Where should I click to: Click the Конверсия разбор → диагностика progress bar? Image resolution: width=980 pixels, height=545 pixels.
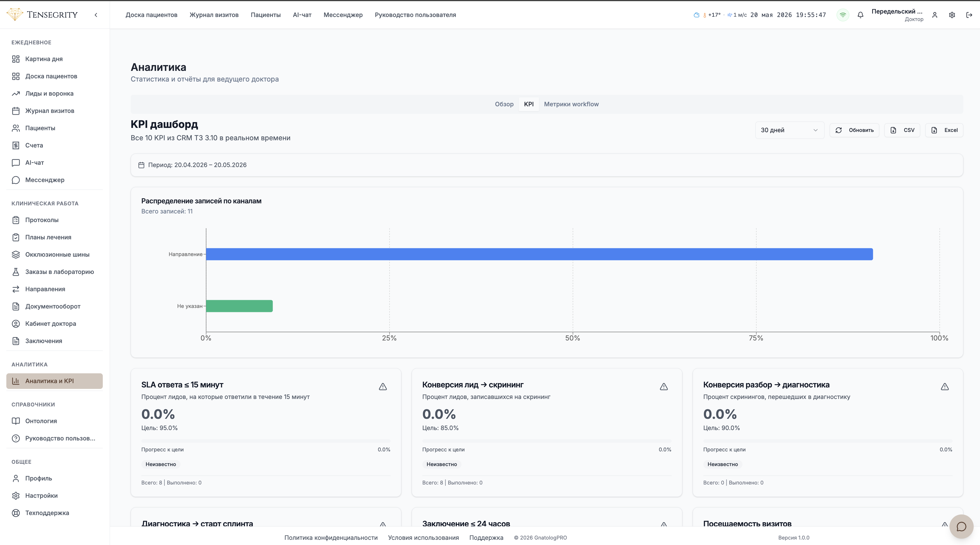pos(828,441)
